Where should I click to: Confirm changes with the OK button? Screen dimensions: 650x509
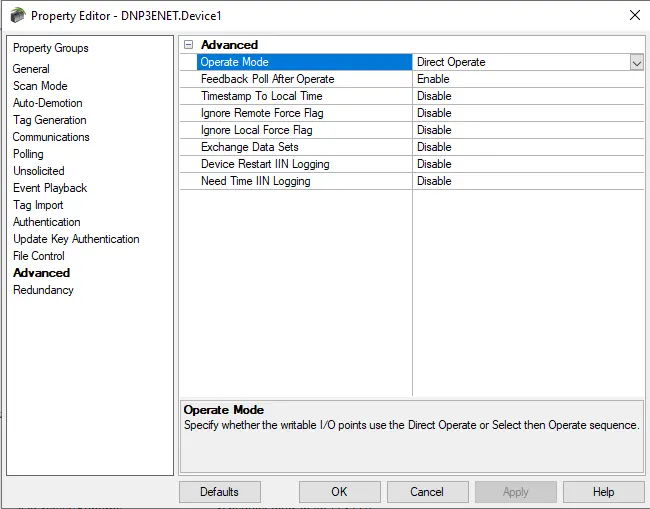340,492
